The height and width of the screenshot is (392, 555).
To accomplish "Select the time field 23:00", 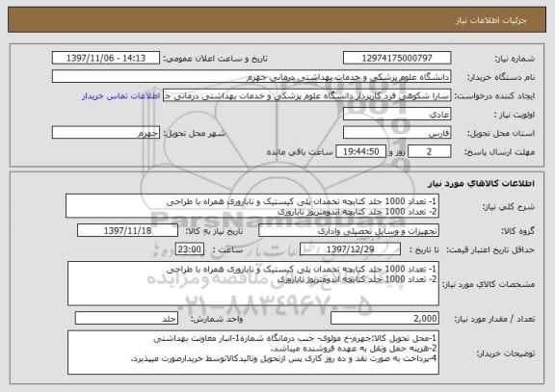I will (x=190, y=249).
